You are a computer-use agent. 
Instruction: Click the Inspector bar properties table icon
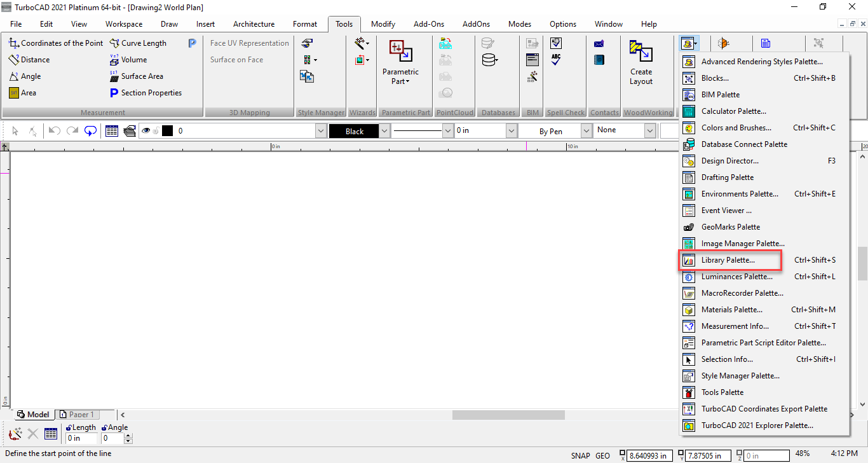51,434
